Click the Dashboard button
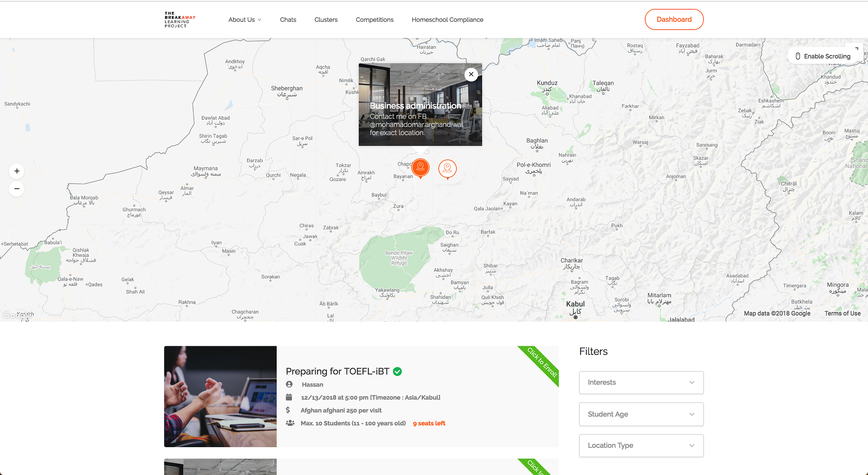868x475 pixels. 674,20
